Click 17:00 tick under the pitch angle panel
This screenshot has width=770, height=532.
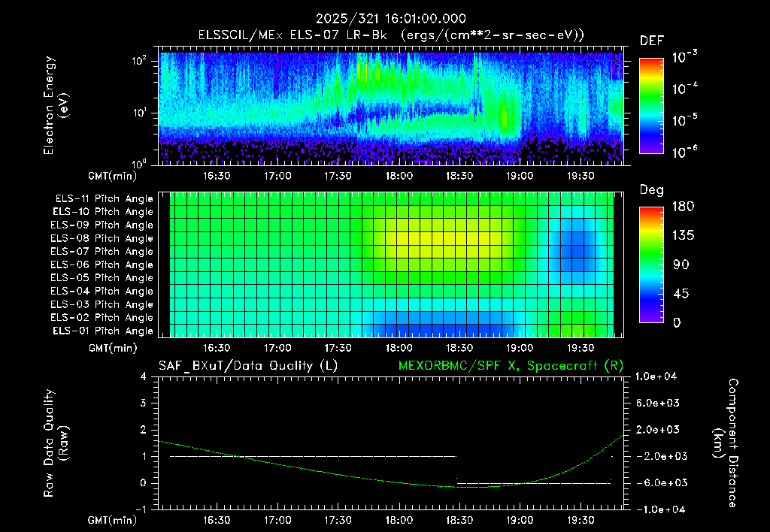(277, 348)
